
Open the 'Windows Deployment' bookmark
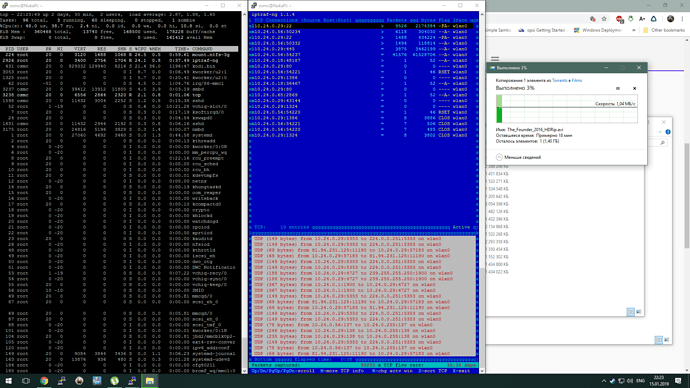click(598, 30)
